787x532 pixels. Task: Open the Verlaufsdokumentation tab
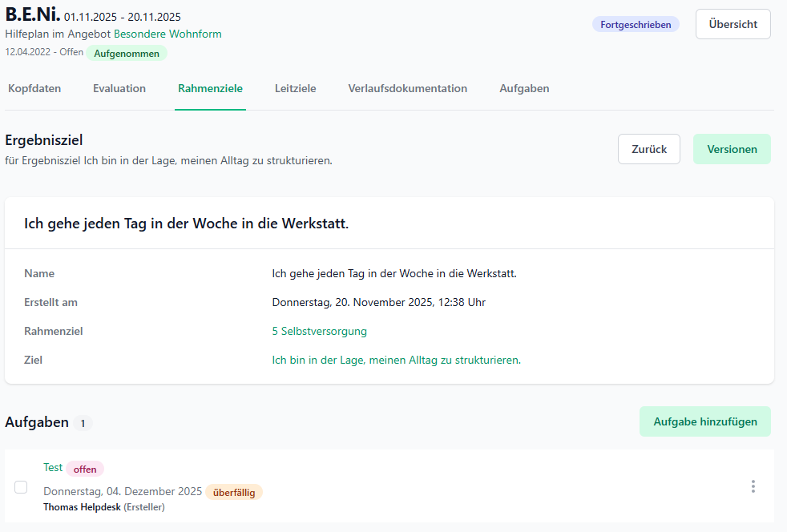click(407, 89)
